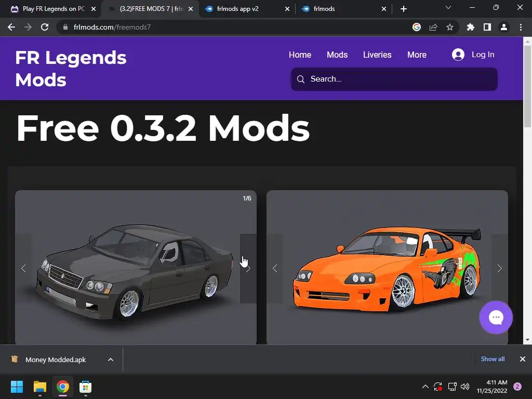
Task: Show previous image of gray sedan gallery
Action: pos(23,269)
